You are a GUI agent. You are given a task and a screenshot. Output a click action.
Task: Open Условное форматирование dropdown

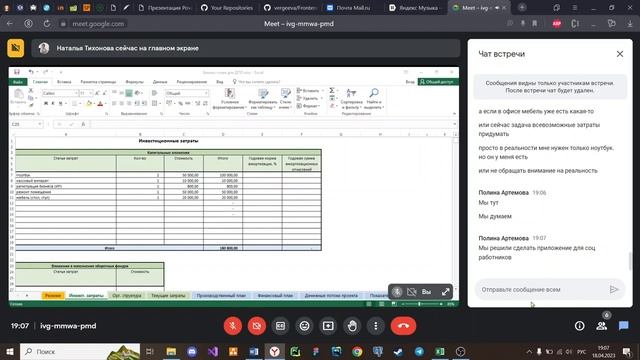click(x=229, y=99)
